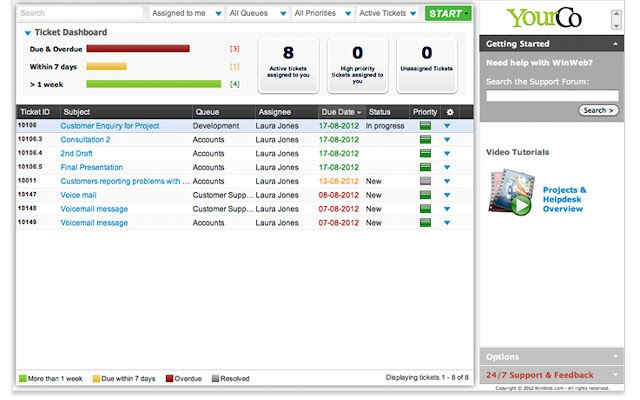Image resolution: width=640 pixels, height=400 pixels.
Task: Click the Due & Overdue red bar
Action: tap(138, 48)
